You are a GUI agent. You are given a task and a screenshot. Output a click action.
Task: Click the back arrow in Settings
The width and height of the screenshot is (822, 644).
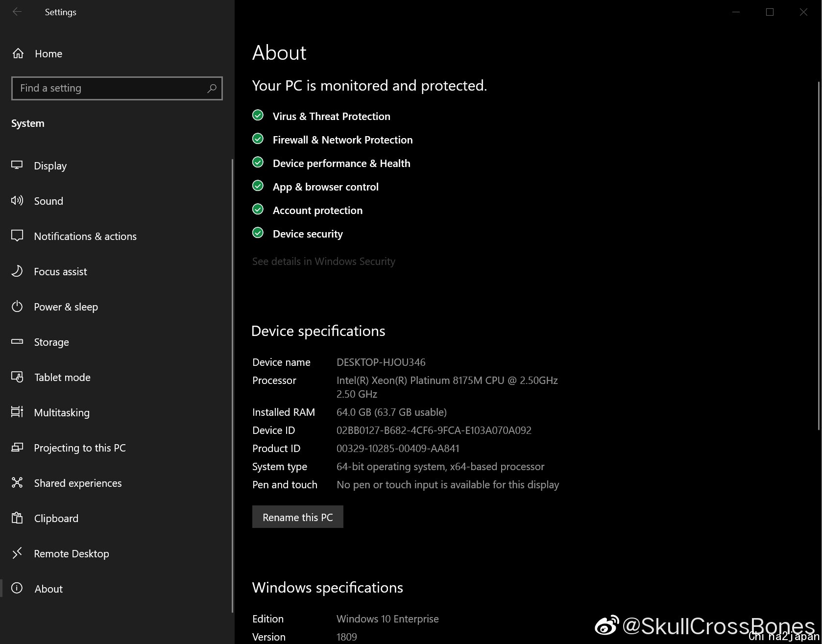coord(17,12)
